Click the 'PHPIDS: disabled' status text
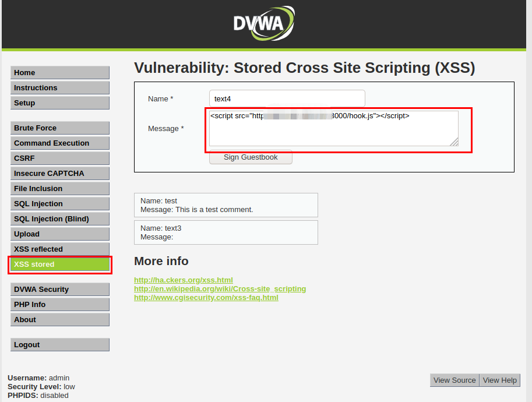Screen dimensions: 532x402 click(38, 396)
